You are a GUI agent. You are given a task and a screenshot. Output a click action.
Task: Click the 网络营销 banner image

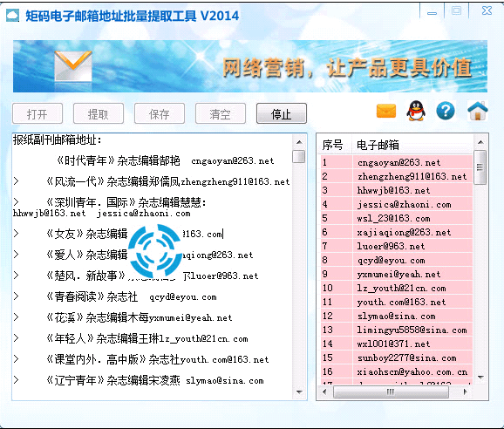coord(250,66)
